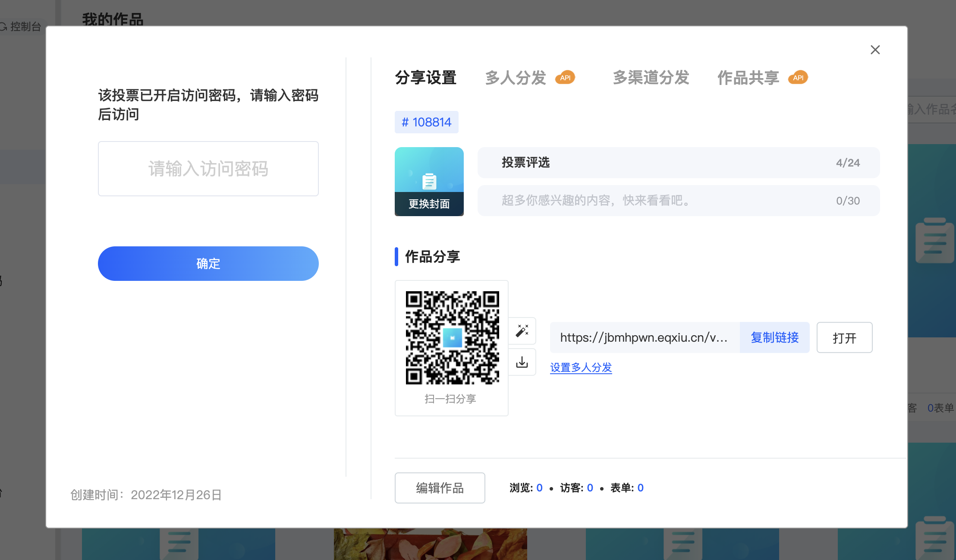Click the 浏览 count value

539,488
